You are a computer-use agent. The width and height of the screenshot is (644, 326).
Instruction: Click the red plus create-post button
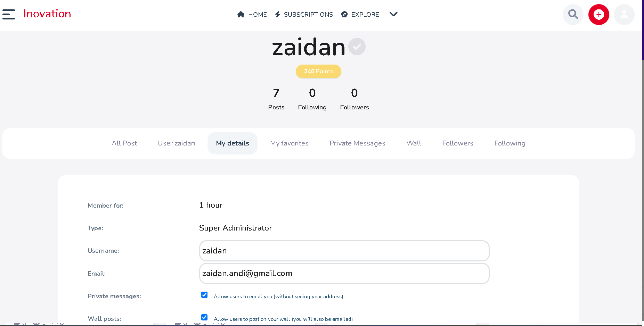[598, 15]
